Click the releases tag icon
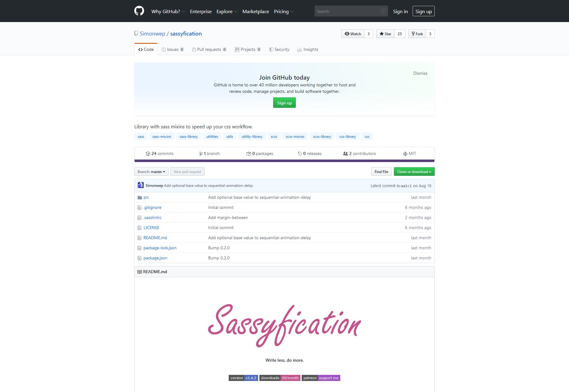 tap(300, 153)
